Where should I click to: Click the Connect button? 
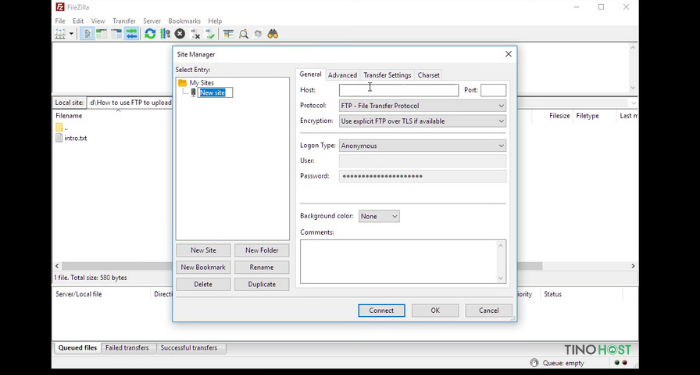pos(381,311)
